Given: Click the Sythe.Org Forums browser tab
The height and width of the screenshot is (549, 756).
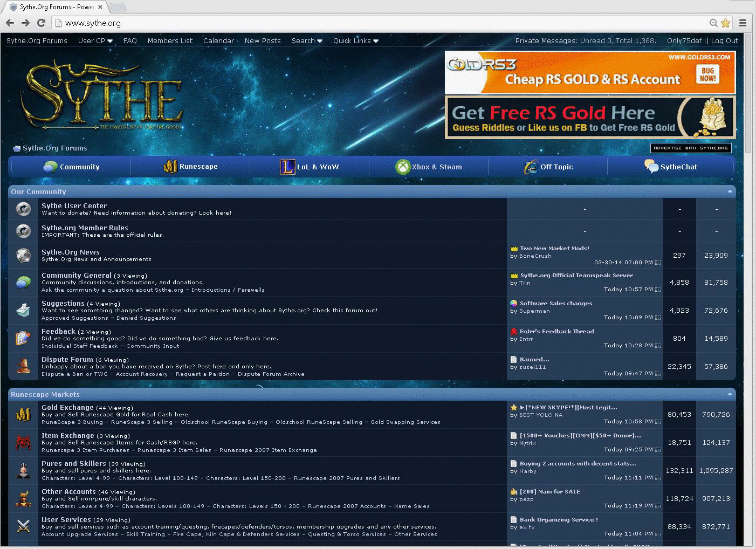Looking at the screenshot, I should (x=57, y=7).
